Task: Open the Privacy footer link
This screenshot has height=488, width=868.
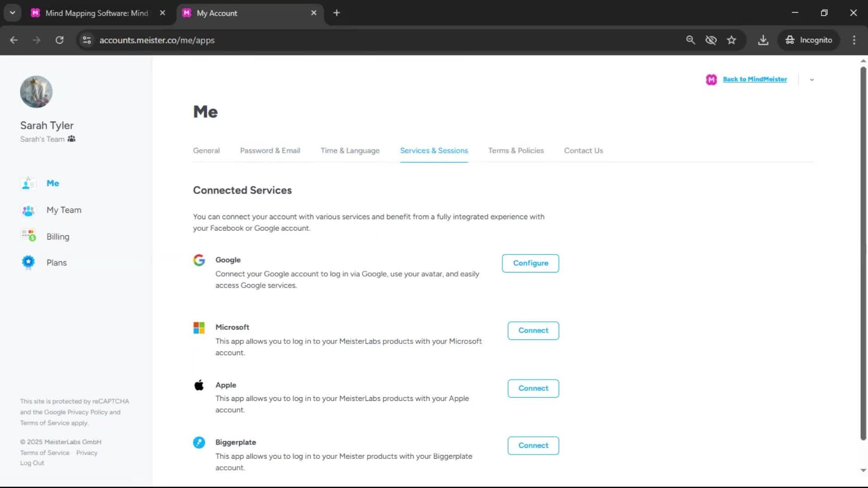Action: pyautogui.click(x=87, y=453)
